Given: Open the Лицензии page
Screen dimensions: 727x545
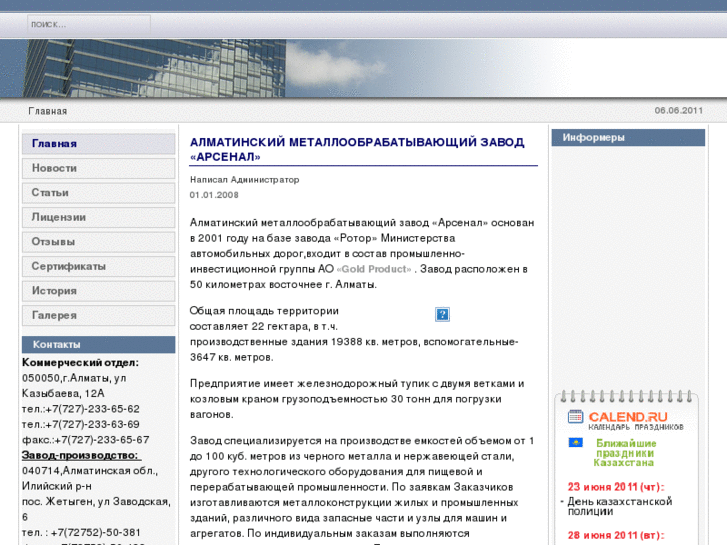Looking at the screenshot, I should coord(98,217).
